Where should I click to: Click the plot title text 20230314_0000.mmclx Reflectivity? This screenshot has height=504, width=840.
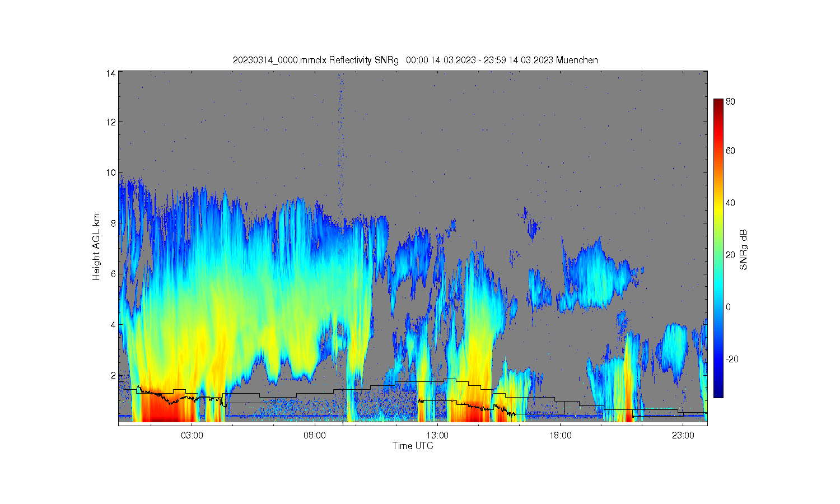click(303, 60)
